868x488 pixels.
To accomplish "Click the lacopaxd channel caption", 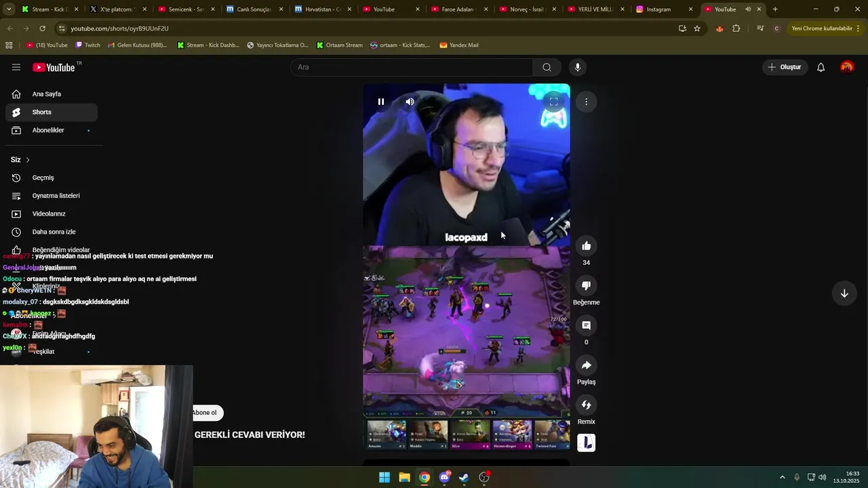I will (466, 237).
